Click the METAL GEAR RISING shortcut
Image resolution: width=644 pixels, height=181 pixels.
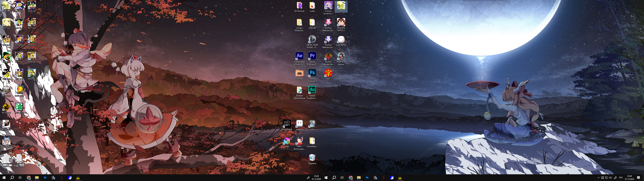pyautogui.click(x=312, y=39)
